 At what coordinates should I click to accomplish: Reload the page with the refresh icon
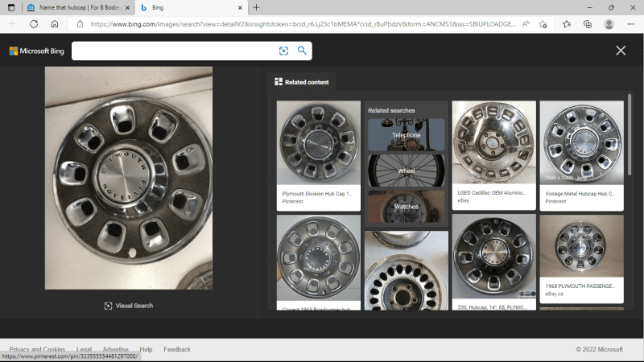tap(34, 24)
